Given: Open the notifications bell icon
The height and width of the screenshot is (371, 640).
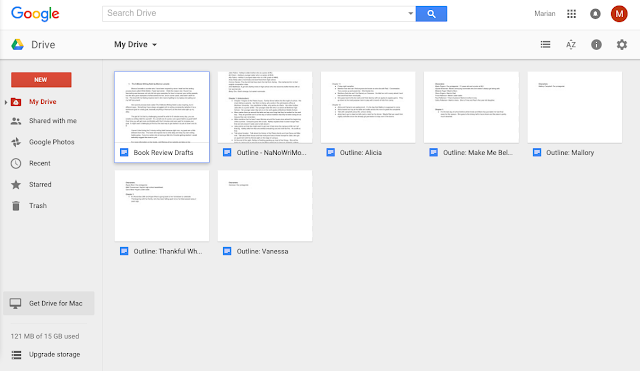Looking at the screenshot, I should [595, 14].
